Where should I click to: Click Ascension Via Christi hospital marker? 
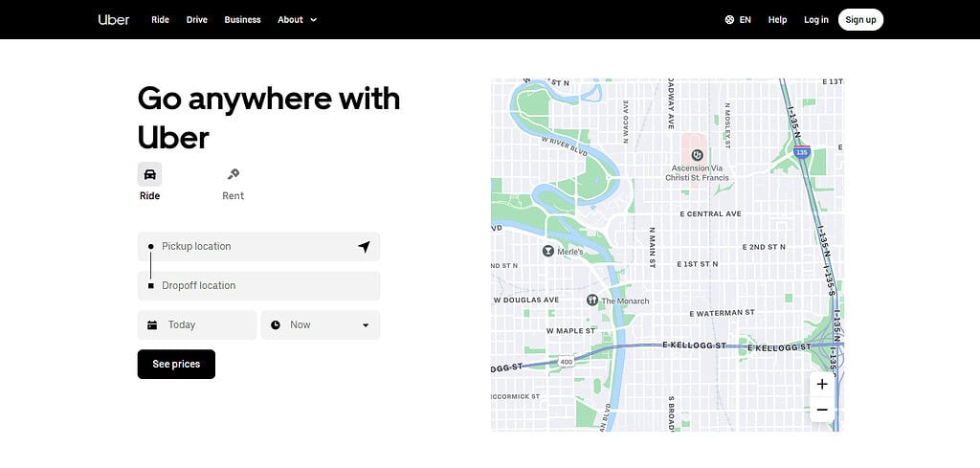click(697, 155)
